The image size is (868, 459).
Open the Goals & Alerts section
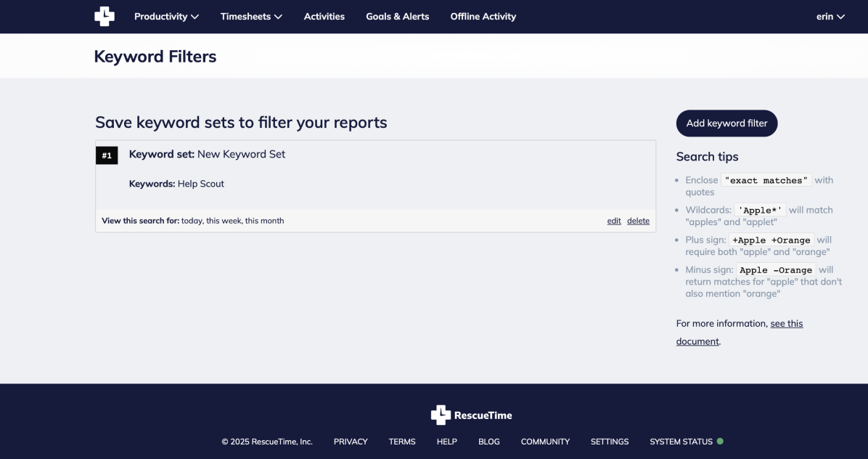click(397, 16)
